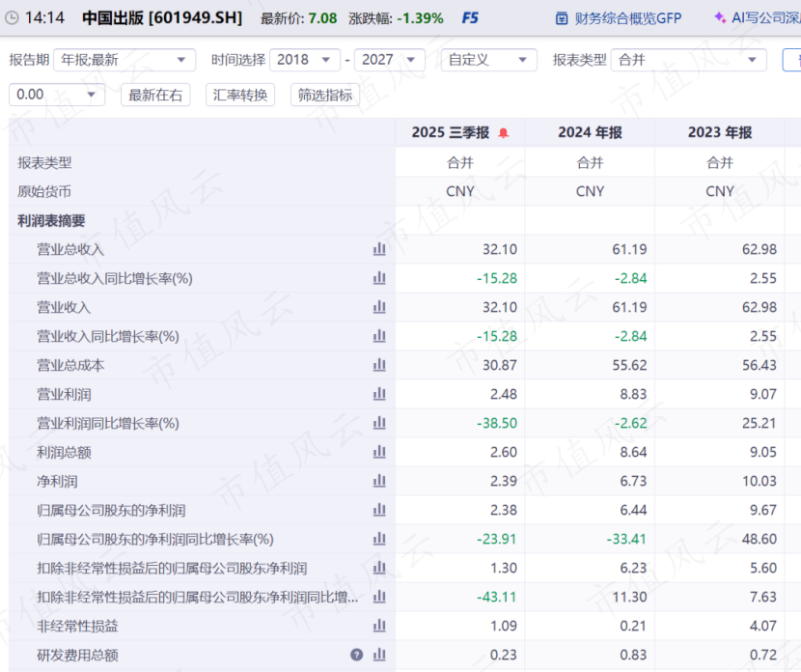Image resolution: width=801 pixels, height=672 pixels.
Task: Click the 筛选指标 button
Action: coord(325,95)
